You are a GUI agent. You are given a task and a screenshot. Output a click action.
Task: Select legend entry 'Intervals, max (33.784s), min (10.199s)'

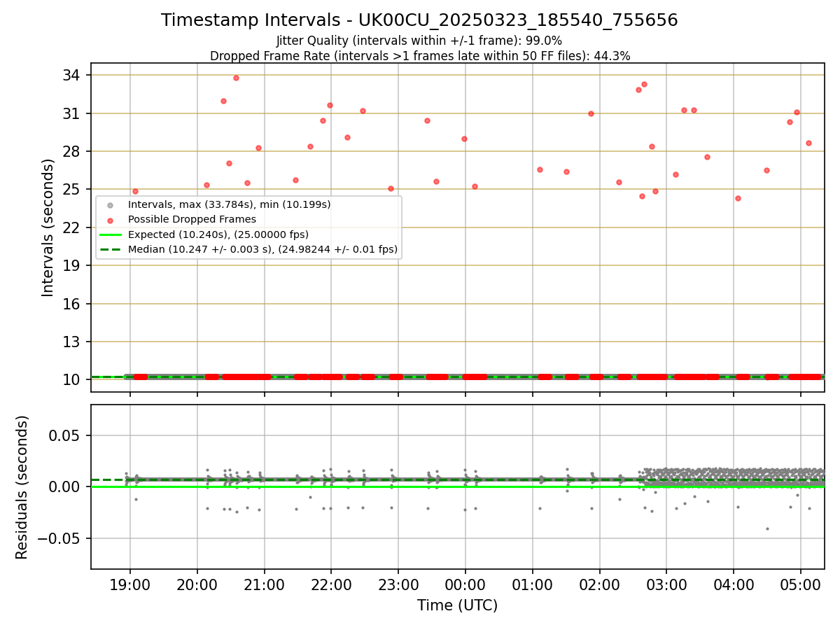point(229,205)
